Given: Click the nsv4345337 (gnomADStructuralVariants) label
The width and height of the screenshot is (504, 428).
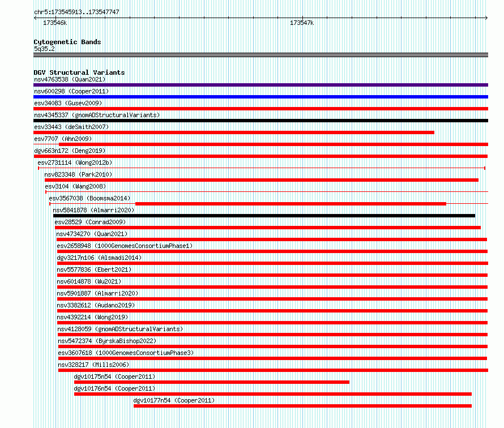Looking at the screenshot, I should (x=97, y=115).
